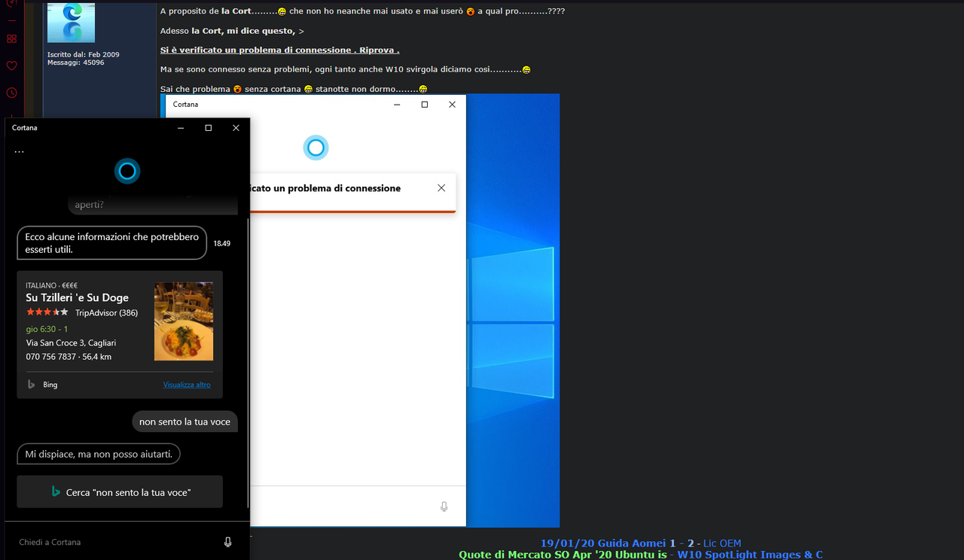This screenshot has height=560, width=964.
Task: Close the dark Cortana window
Action: (236, 128)
